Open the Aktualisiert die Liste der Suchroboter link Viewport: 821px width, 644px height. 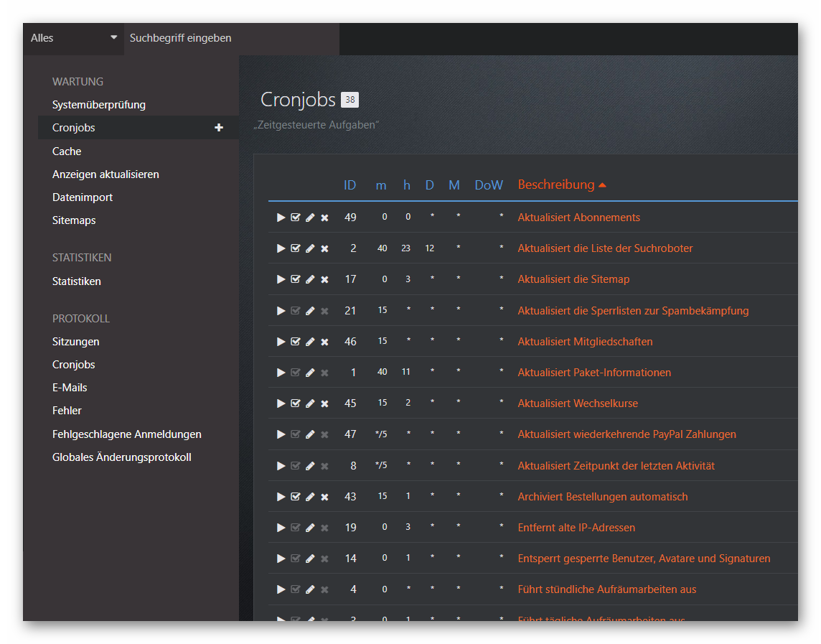tap(605, 248)
